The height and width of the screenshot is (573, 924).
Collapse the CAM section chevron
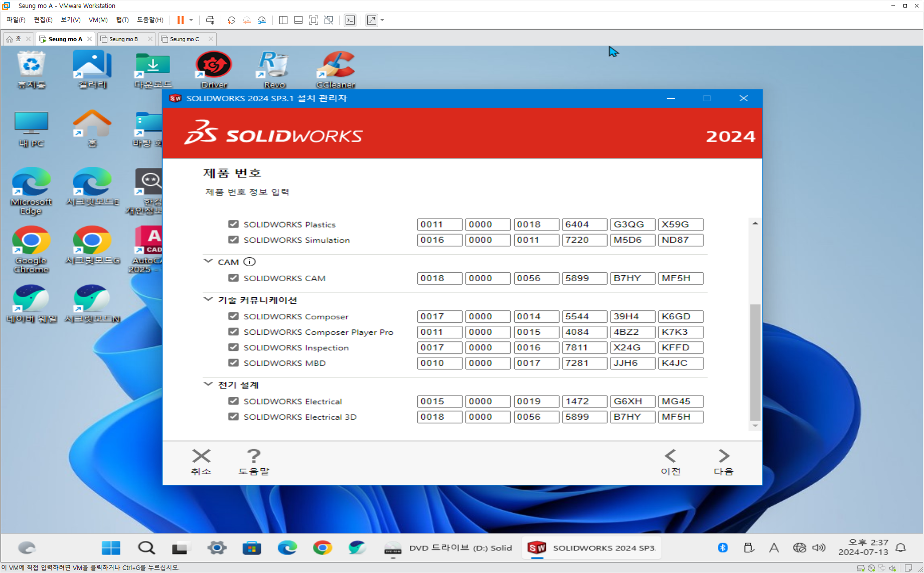coord(208,261)
